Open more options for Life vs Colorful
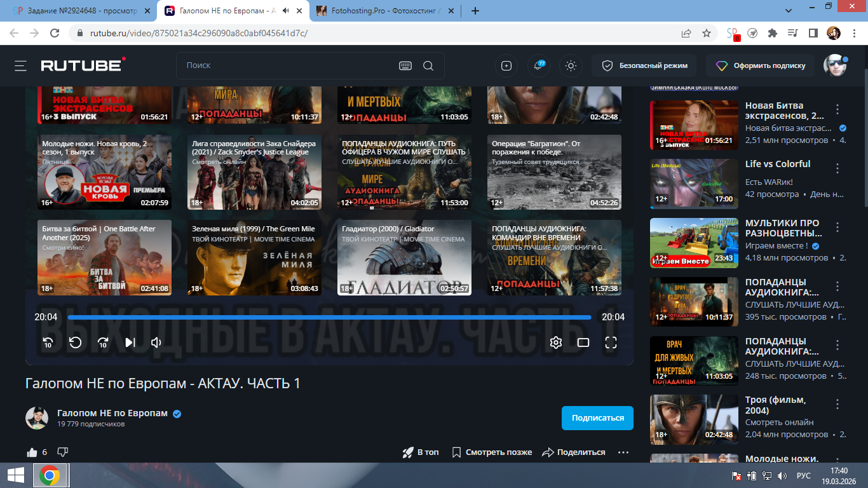868x488 pixels. (837, 168)
